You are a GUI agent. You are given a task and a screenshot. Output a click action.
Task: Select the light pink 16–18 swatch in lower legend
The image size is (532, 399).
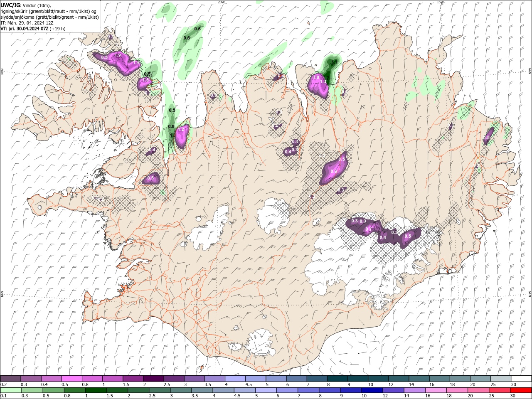point(436,390)
